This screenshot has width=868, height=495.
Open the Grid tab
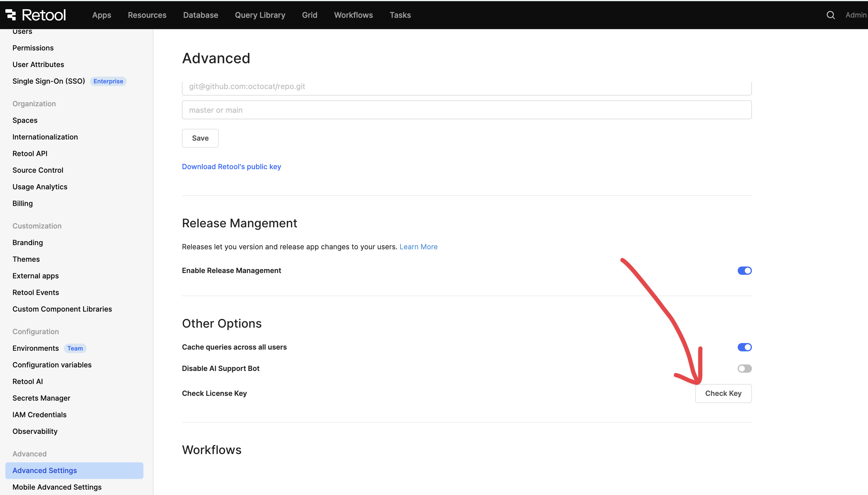click(x=309, y=15)
